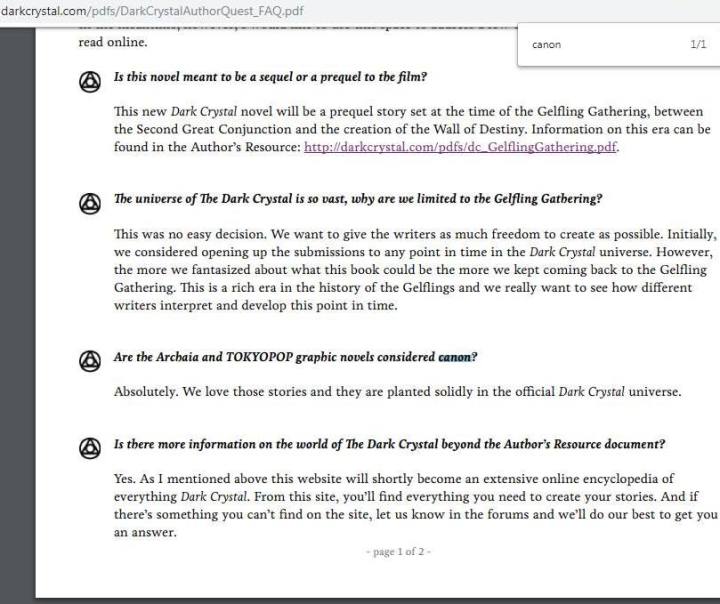Click the heading about limited to the Gelfling Gathering
Image resolution: width=720 pixels, height=604 pixels.
click(x=358, y=199)
